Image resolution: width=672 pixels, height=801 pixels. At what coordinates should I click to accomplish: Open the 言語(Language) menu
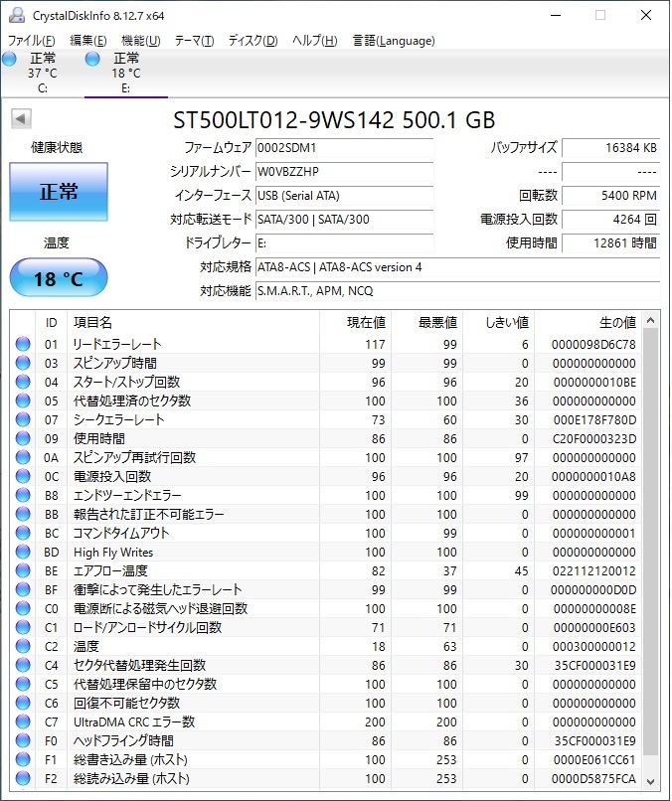tap(394, 41)
